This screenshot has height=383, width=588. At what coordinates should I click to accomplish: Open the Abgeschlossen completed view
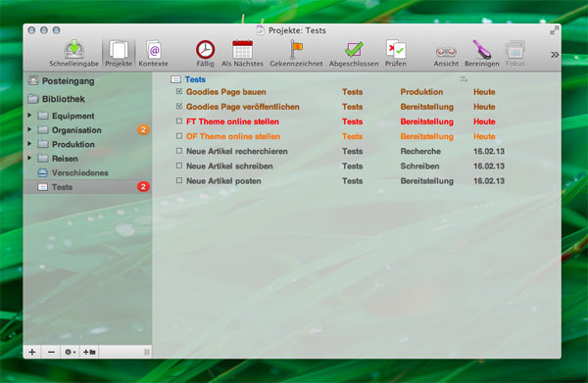[x=354, y=50]
